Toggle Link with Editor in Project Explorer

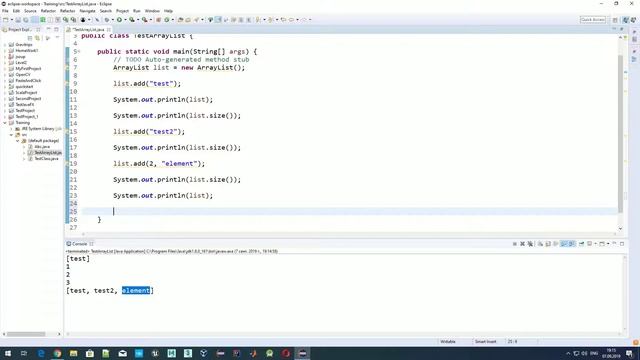pyautogui.click(x=38, y=38)
